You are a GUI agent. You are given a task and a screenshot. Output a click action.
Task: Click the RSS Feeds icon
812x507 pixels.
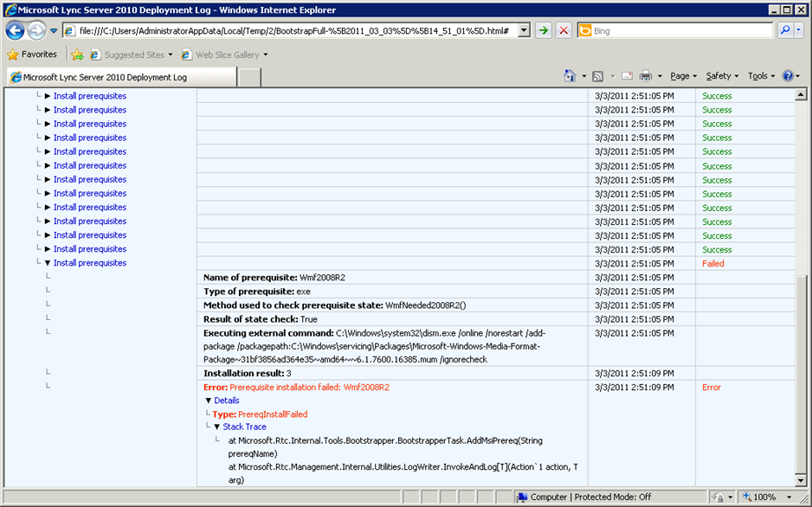point(598,76)
